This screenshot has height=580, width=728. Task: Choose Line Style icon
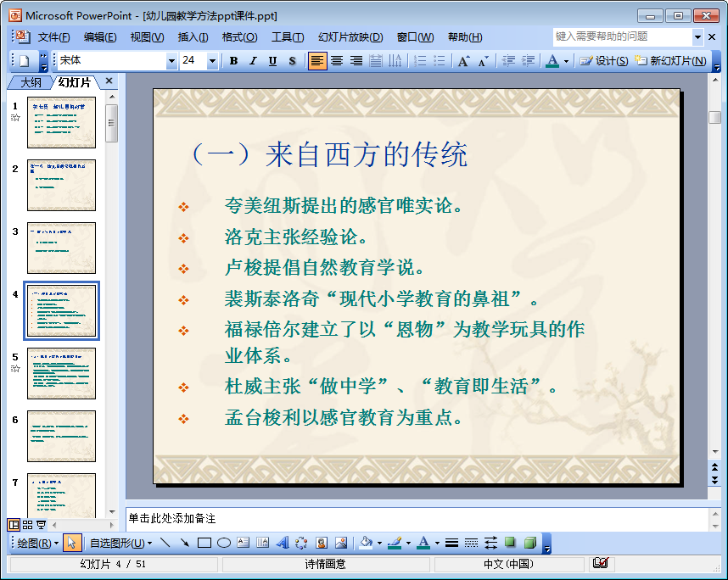pos(451,543)
